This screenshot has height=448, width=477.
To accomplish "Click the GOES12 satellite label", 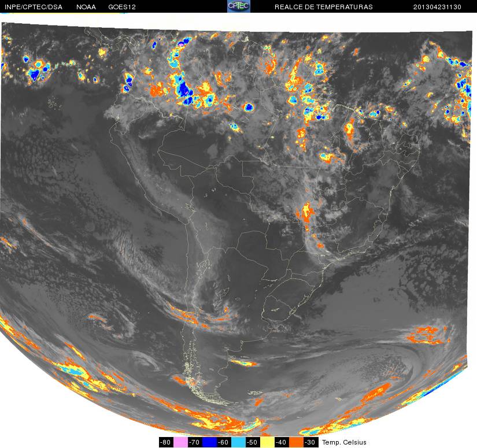I will (x=122, y=7).
